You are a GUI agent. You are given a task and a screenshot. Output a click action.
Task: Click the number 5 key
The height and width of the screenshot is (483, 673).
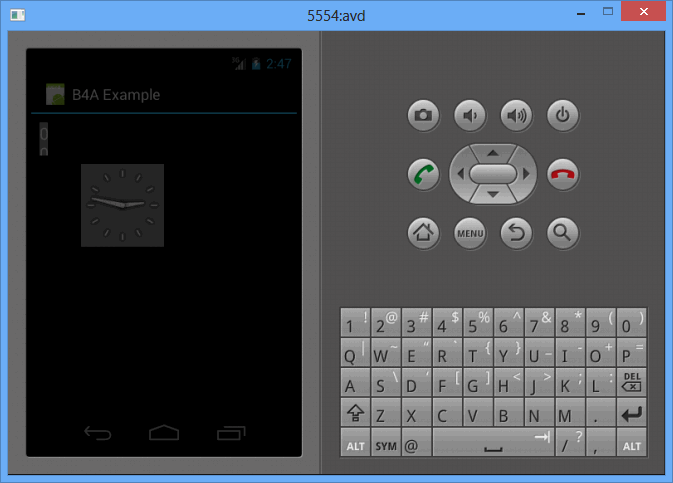point(478,322)
